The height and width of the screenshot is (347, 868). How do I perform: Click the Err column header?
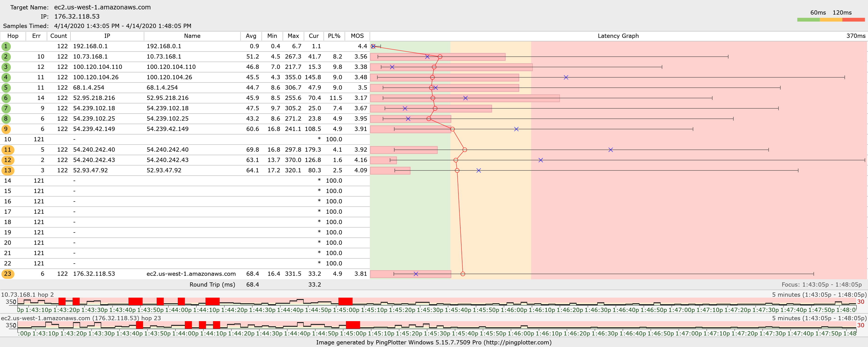(x=36, y=36)
